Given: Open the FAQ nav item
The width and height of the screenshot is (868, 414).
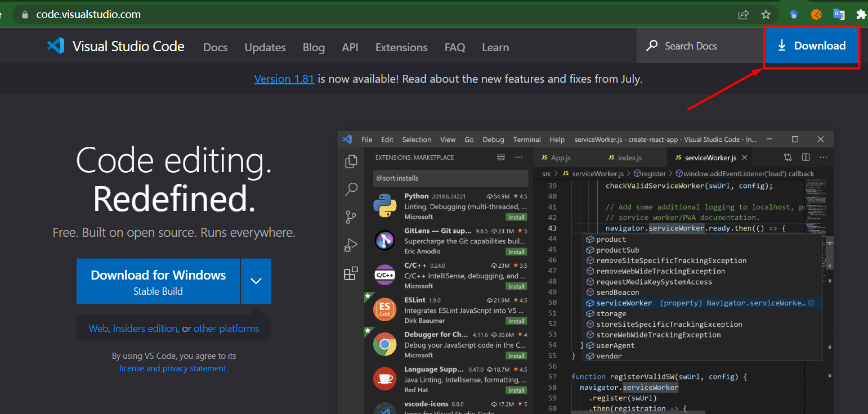Looking at the screenshot, I should (455, 47).
